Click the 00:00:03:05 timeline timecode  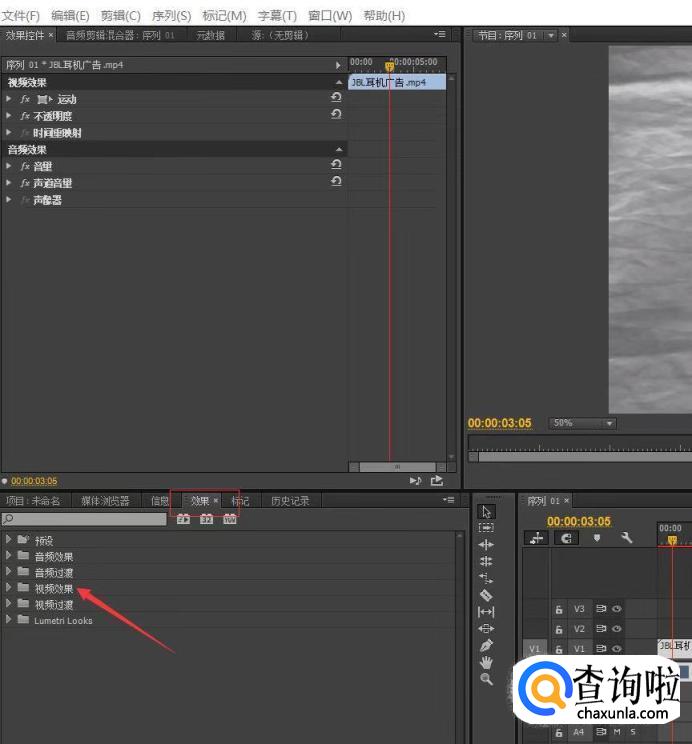[578, 521]
